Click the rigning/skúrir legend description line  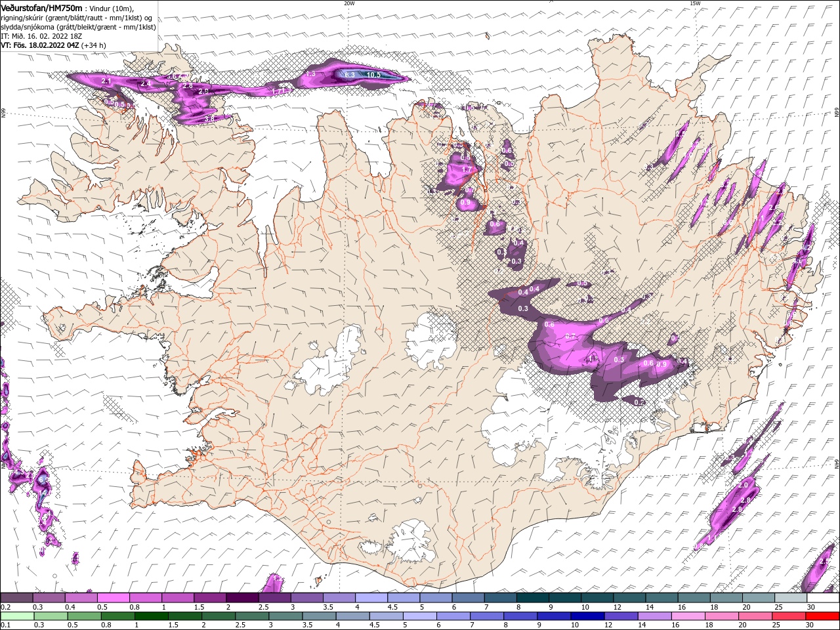tap(77, 17)
